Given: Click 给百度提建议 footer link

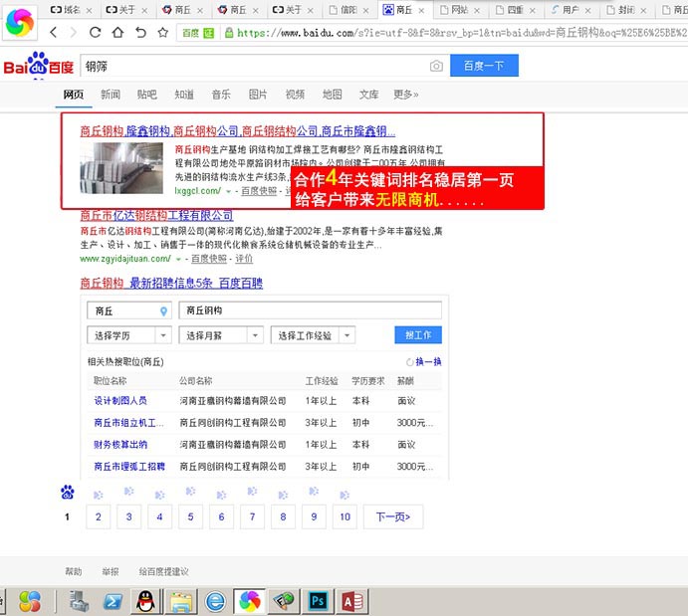Looking at the screenshot, I should 163,572.
